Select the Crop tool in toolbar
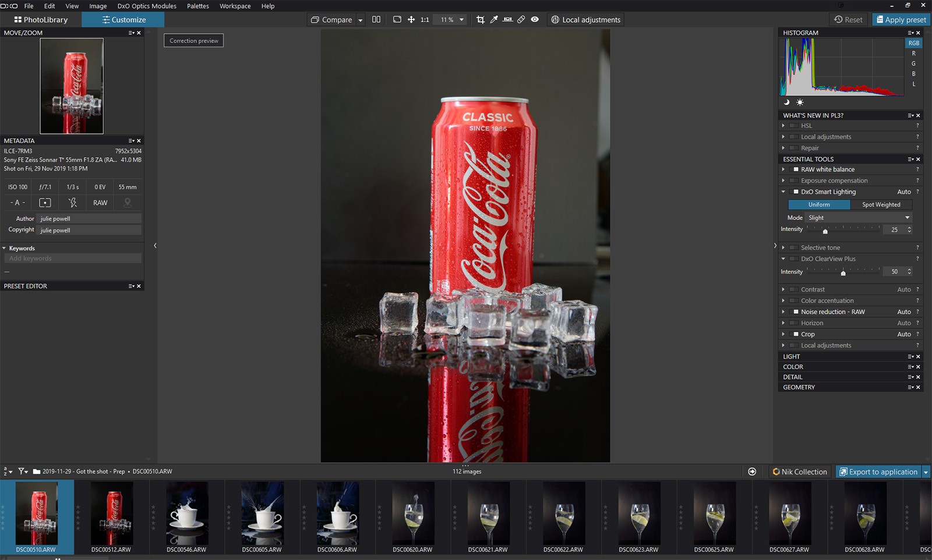The image size is (932, 560). (x=480, y=20)
